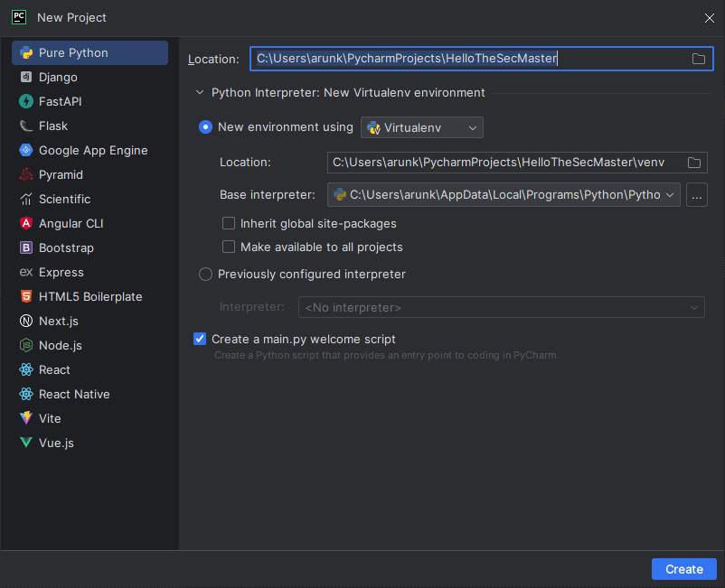
Task: Choose FastAPI project type
Action: tap(89, 102)
